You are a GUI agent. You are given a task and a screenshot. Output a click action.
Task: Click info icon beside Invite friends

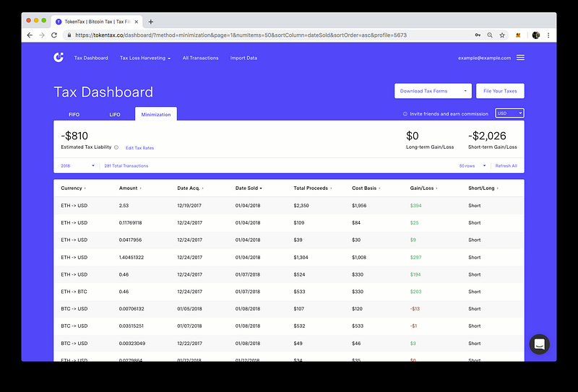(405, 114)
